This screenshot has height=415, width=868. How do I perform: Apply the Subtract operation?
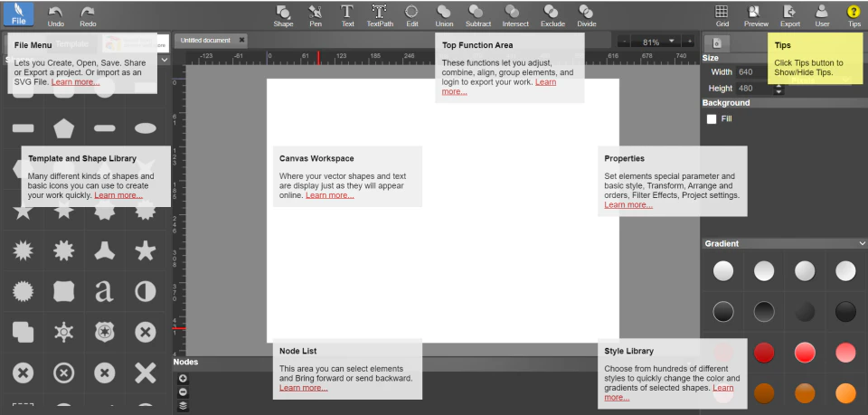tap(477, 16)
